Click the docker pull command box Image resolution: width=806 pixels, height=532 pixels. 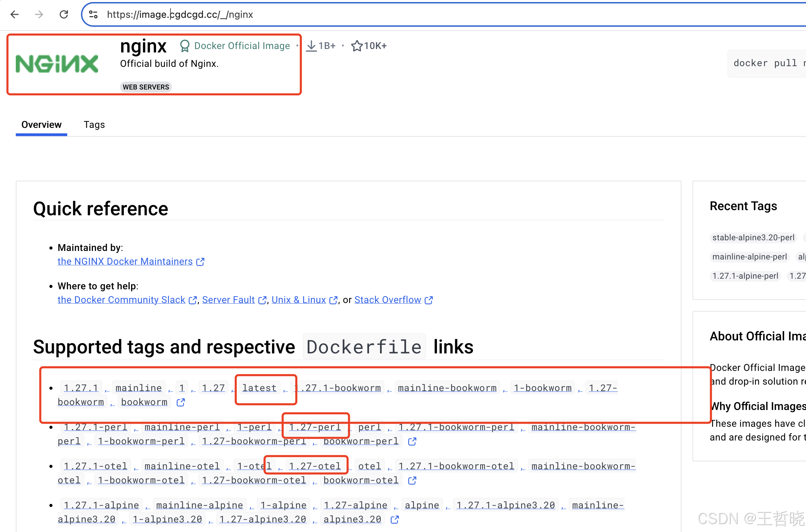coord(767,63)
